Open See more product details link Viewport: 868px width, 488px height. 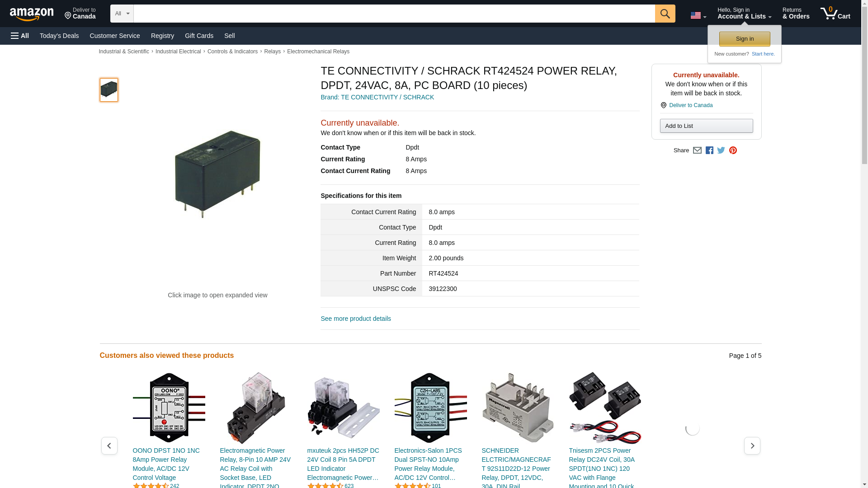click(x=355, y=319)
